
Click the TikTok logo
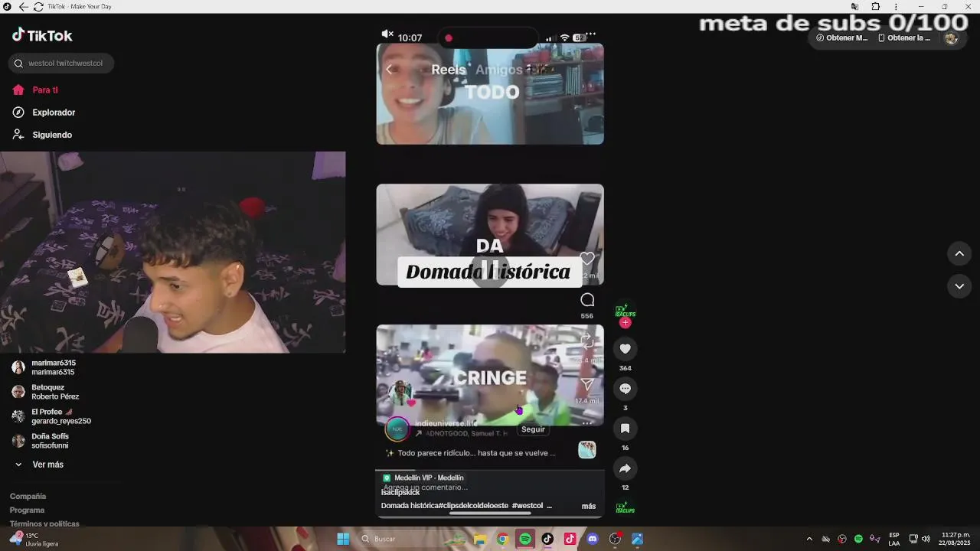42,35
